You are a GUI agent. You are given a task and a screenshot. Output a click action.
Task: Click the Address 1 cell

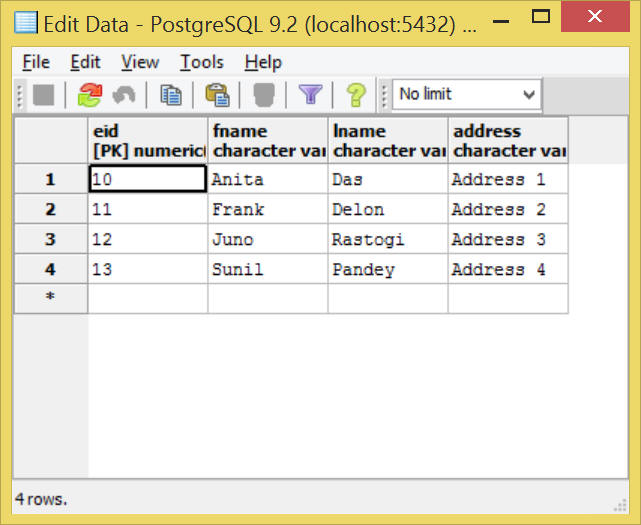[x=507, y=180]
